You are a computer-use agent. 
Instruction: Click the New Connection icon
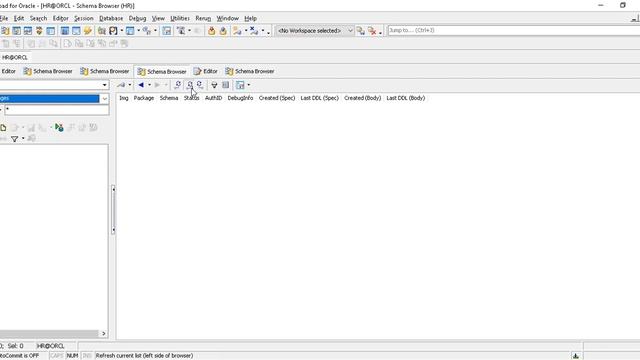tap(237, 31)
